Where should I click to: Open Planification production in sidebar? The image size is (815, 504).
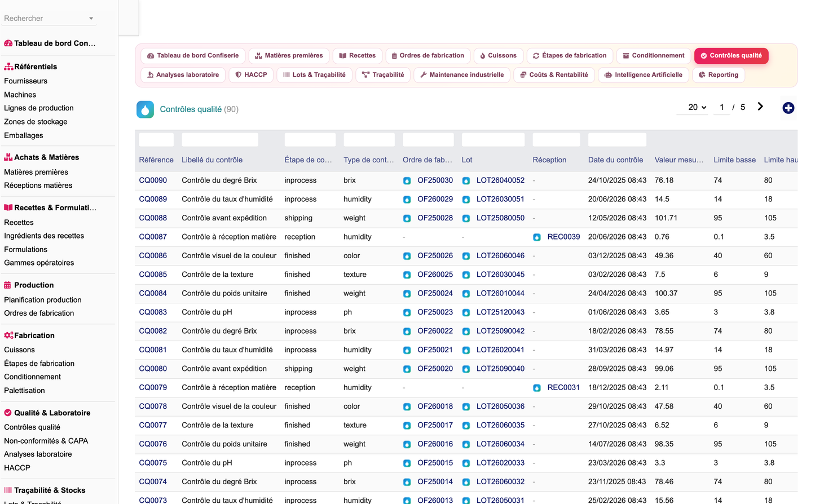point(42,300)
